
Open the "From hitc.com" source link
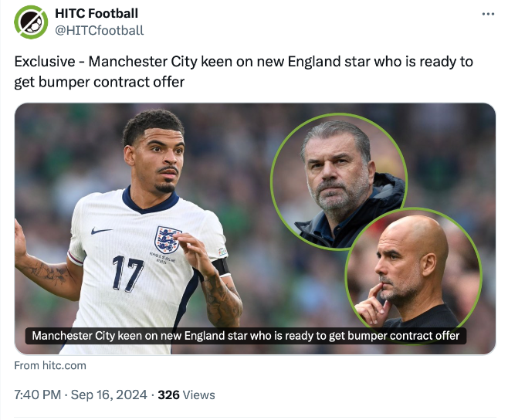click(x=50, y=365)
